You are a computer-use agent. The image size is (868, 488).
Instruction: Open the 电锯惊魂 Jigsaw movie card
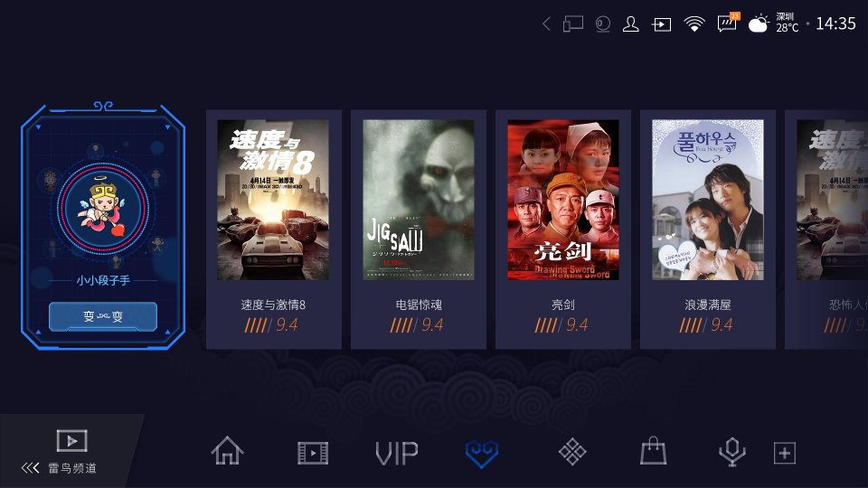(419, 229)
